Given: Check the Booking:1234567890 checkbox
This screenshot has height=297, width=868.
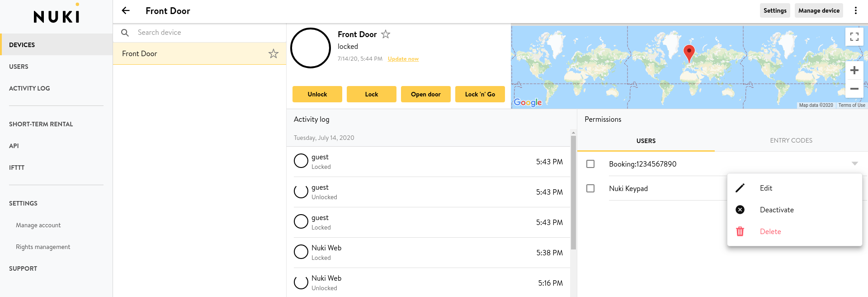Looking at the screenshot, I should [x=590, y=164].
